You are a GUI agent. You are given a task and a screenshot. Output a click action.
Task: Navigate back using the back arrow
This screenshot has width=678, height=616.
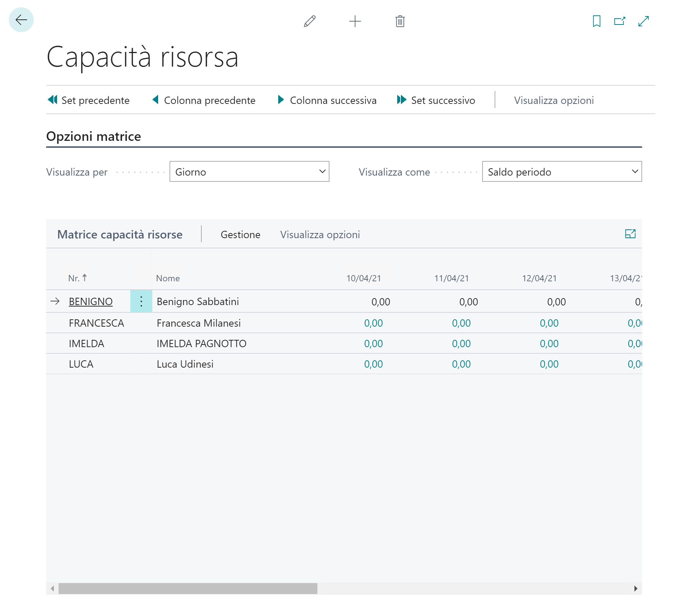21,20
